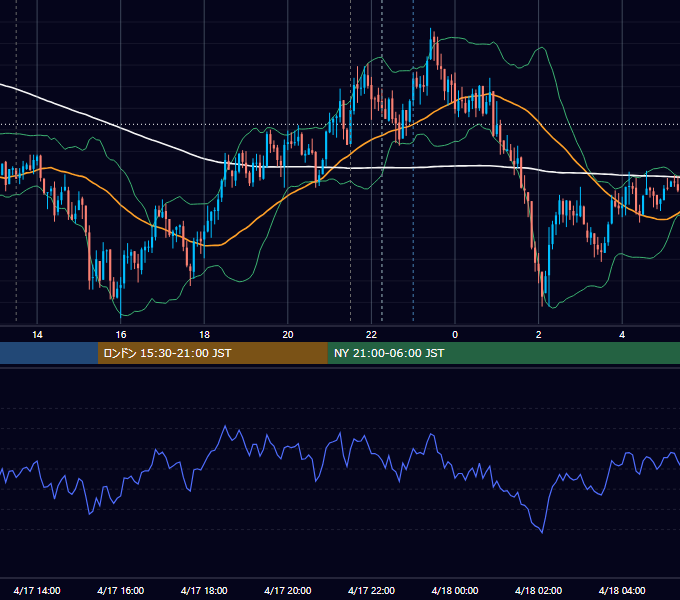Click the hour 14 axis tick label
680x600 pixels.
(x=37, y=335)
